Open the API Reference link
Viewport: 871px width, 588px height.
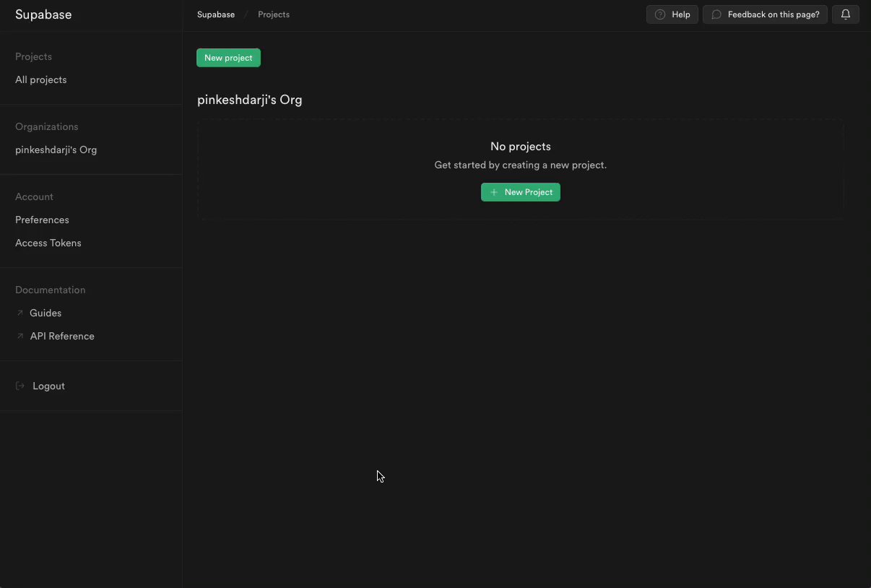click(62, 336)
